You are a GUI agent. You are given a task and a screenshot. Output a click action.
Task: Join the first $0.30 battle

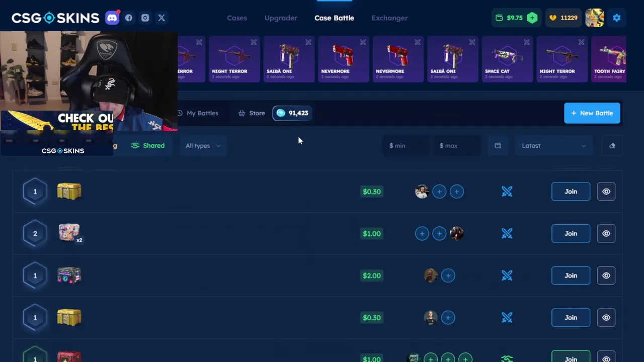(571, 192)
